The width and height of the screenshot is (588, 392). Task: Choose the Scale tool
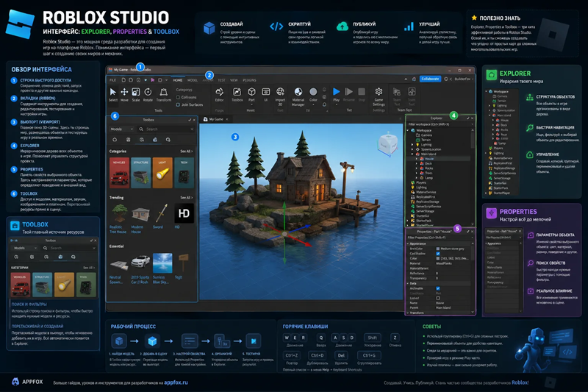tap(136, 95)
